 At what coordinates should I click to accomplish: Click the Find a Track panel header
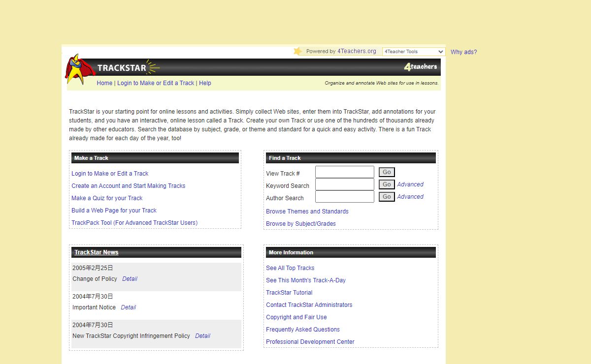click(x=351, y=158)
